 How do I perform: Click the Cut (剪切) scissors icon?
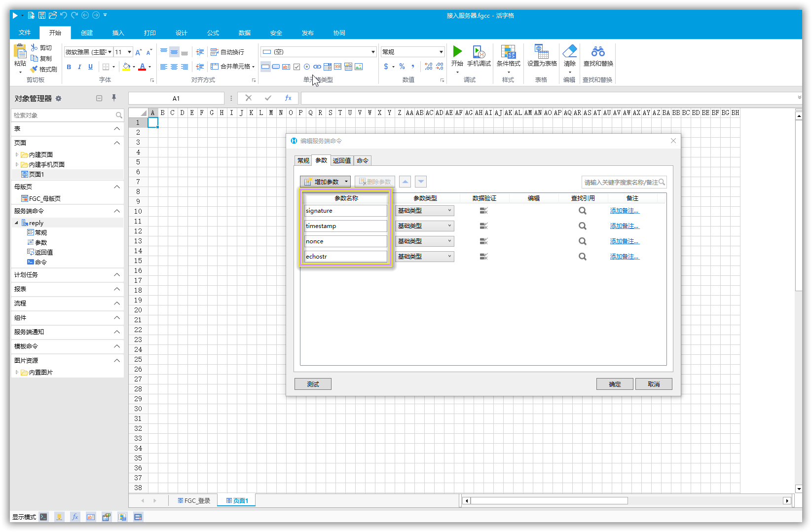tap(34, 47)
